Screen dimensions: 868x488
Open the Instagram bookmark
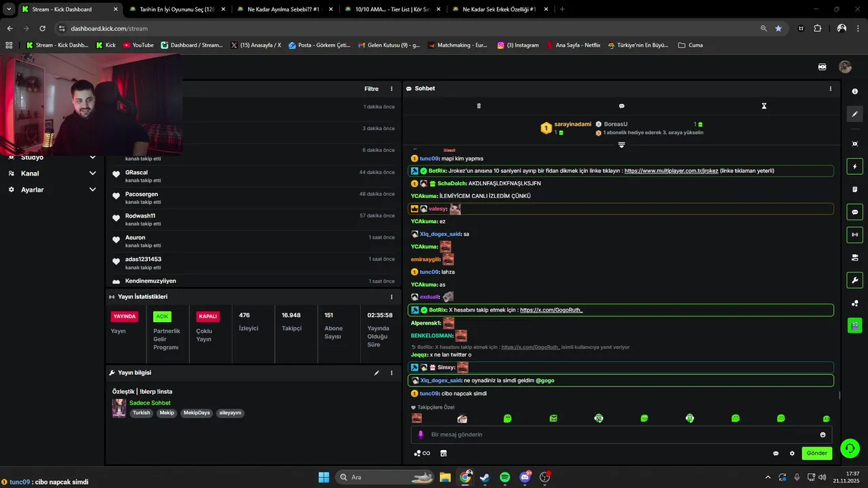[518, 45]
